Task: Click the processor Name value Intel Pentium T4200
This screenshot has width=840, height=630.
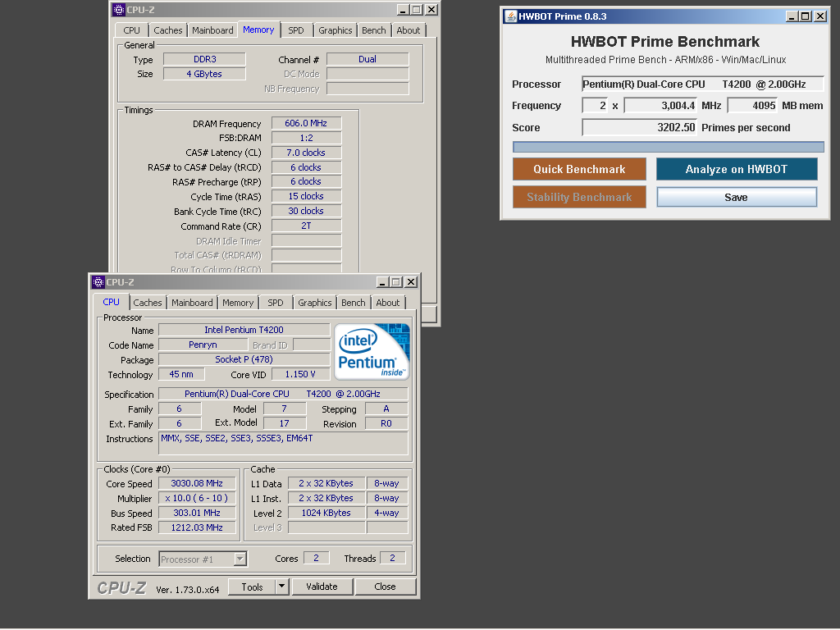Action: (x=244, y=330)
